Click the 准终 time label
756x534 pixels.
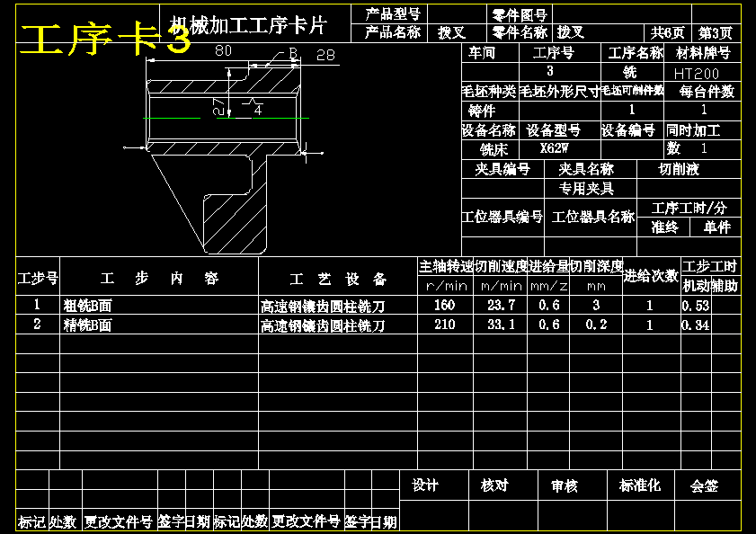(x=665, y=227)
